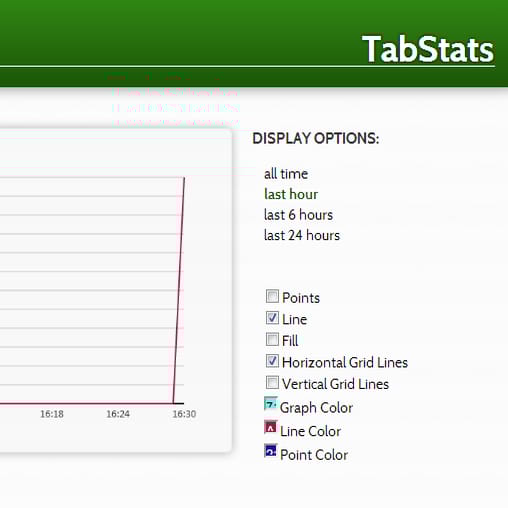Enable Vertical Grid Lines checkbox
The image size is (508, 508).
[272, 382]
